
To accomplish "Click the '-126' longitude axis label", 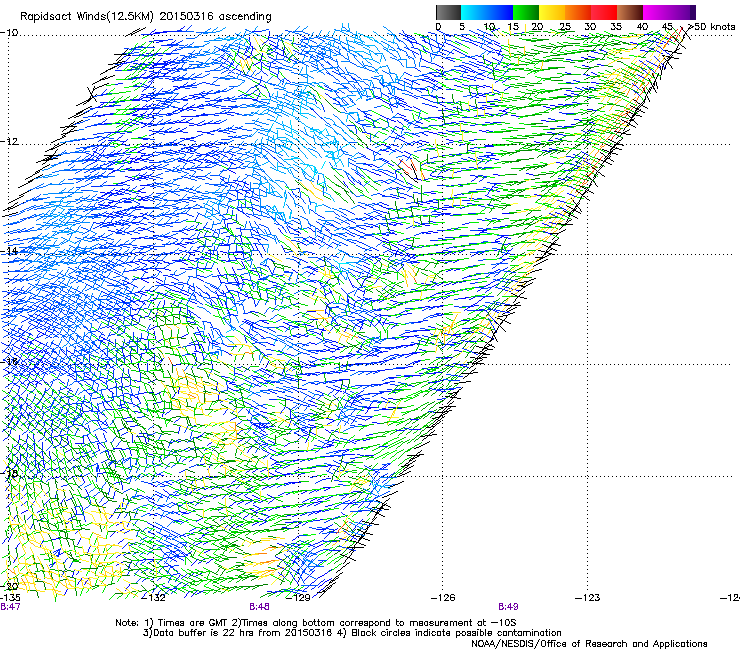I will (x=443, y=598).
